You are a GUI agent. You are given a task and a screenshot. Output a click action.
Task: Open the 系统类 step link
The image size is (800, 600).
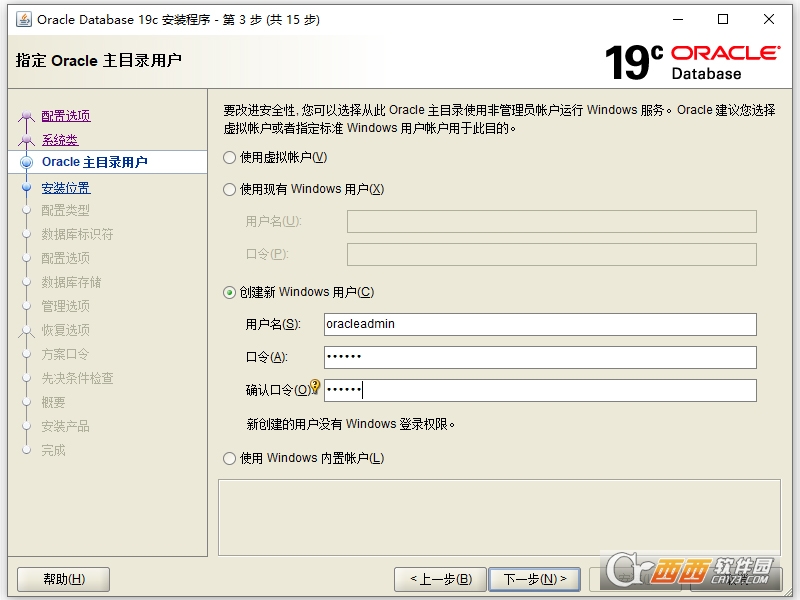coord(60,140)
